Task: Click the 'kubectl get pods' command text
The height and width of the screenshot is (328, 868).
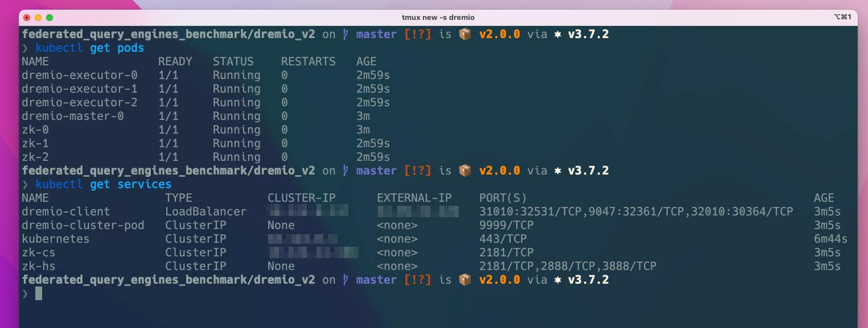Action: pyautogui.click(x=90, y=48)
